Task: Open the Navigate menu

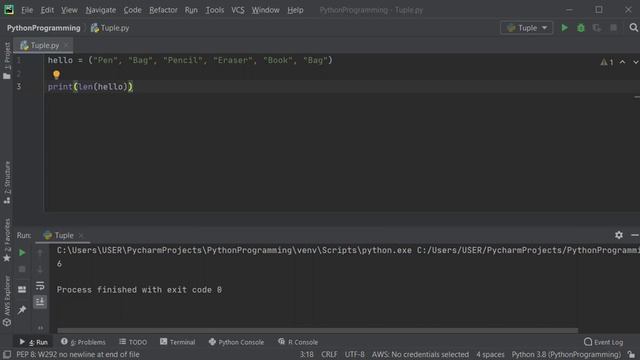Action: tap(100, 10)
